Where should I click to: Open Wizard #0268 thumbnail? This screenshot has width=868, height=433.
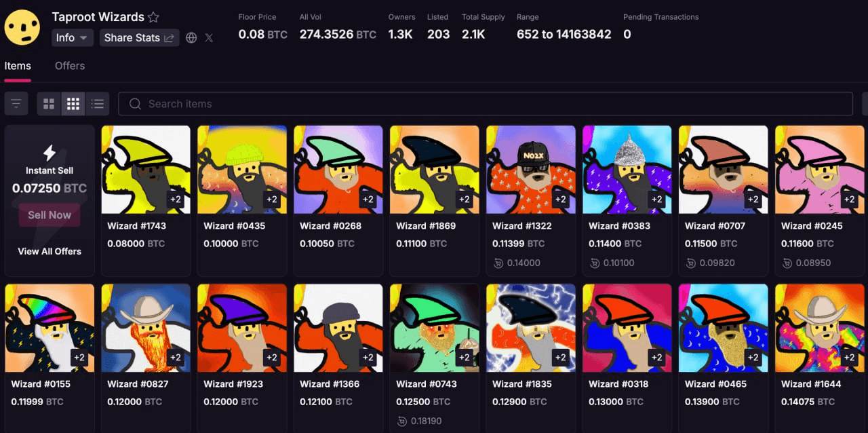click(x=338, y=170)
